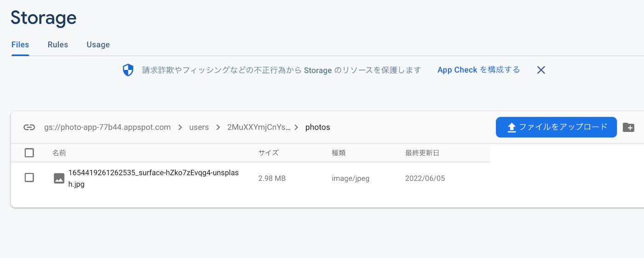644x258 pixels.
Task: Click the banner text about 請求詐欺やフィッシング
Action: point(282,70)
